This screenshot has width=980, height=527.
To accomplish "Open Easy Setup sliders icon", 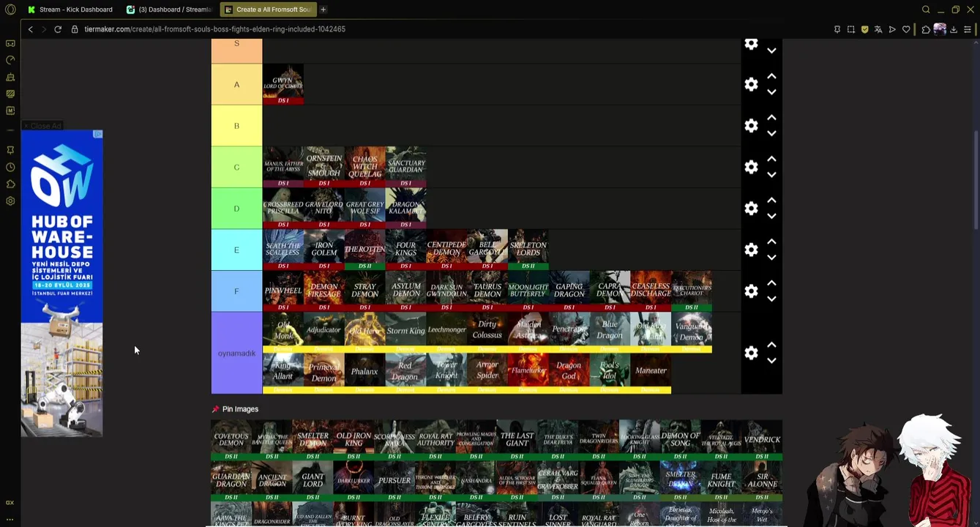I will 968,29.
